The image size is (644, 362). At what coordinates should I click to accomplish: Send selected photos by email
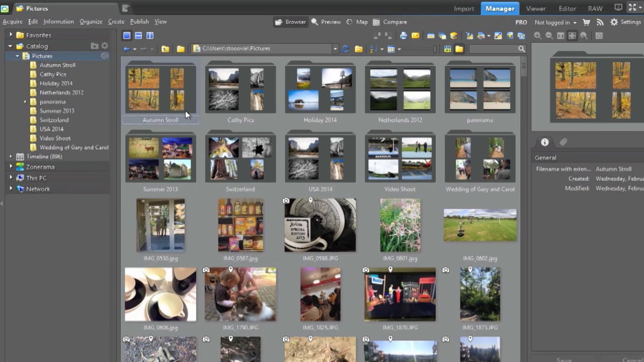[x=415, y=36]
